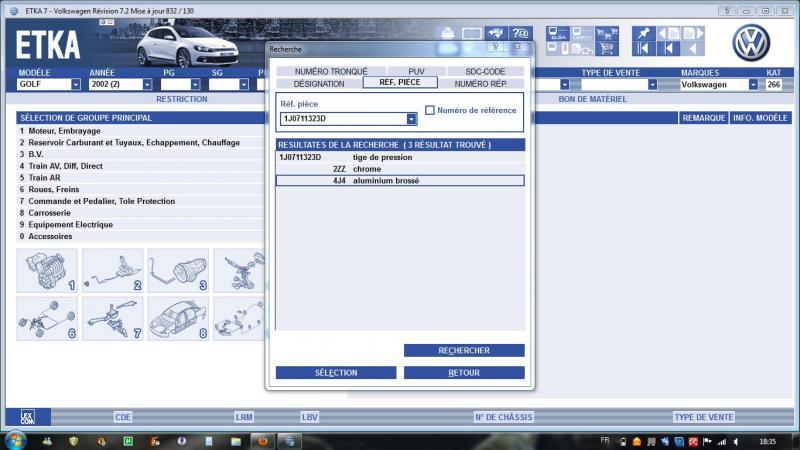
Task: Click the KAT field showing 266
Action: (x=773, y=85)
